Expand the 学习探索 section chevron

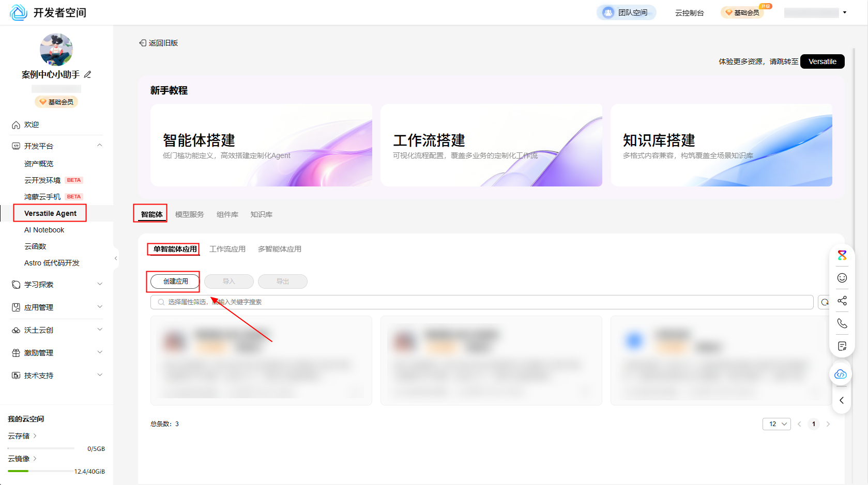pos(100,284)
